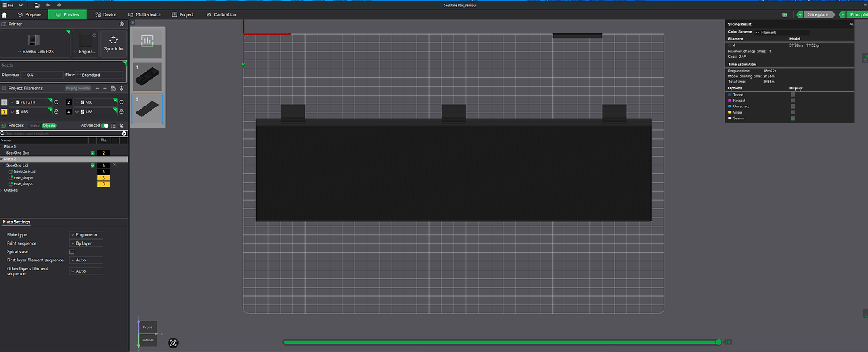
Task: Click the edit icon next to filament 3 ABS
Action: point(57,112)
